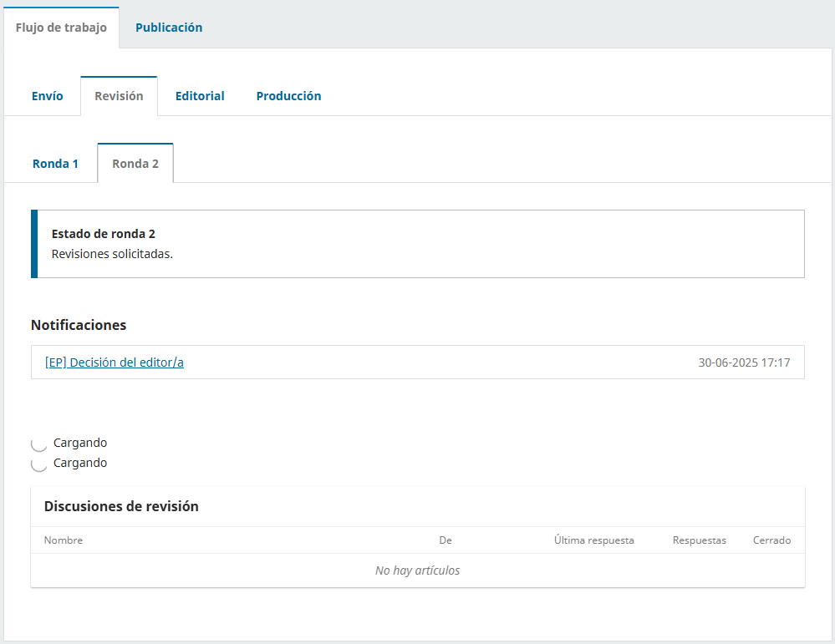Image resolution: width=835 pixels, height=644 pixels.
Task: Click the second Cargando spinner icon
Action: tap(39, 464)
